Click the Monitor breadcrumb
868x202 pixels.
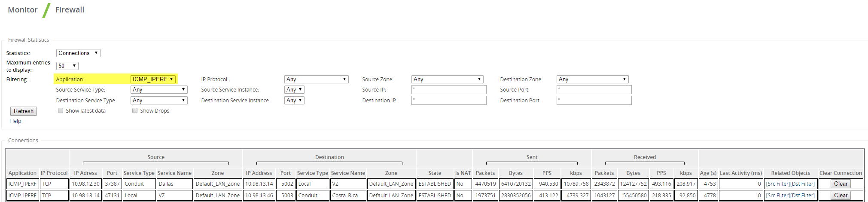click(23, 9)
